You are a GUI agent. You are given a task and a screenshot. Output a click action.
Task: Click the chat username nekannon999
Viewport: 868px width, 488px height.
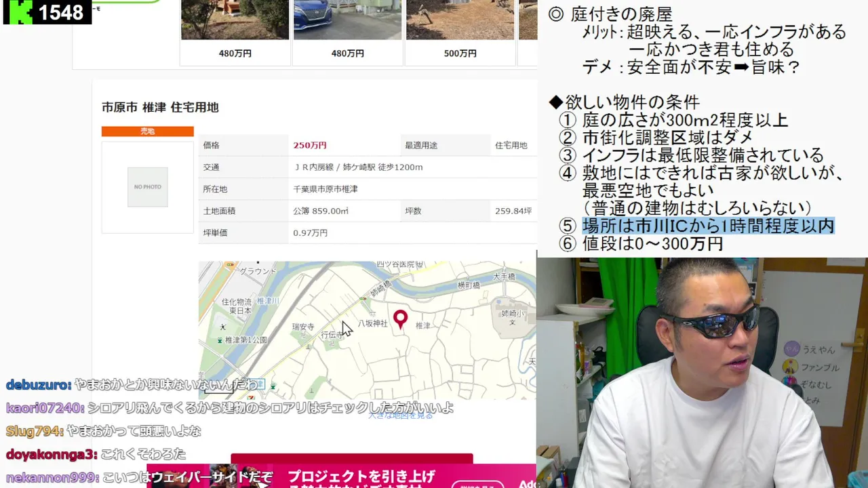tap(52, 476)
